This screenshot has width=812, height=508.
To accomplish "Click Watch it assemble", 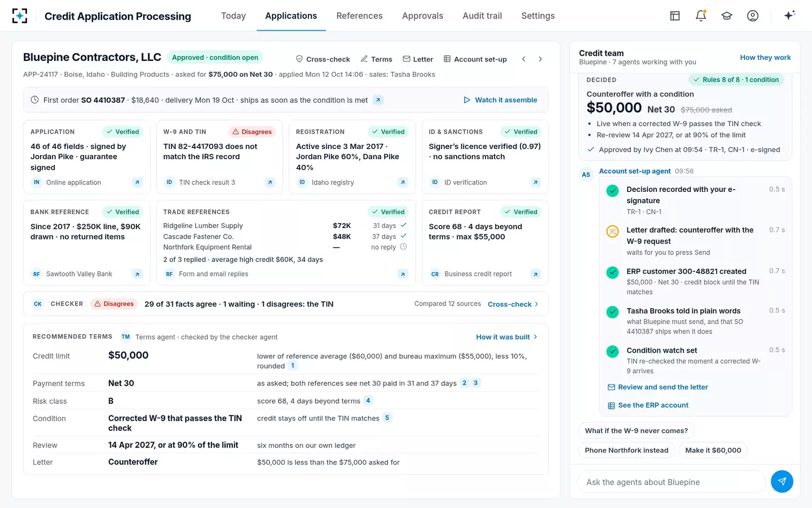I will pos(500,100).
